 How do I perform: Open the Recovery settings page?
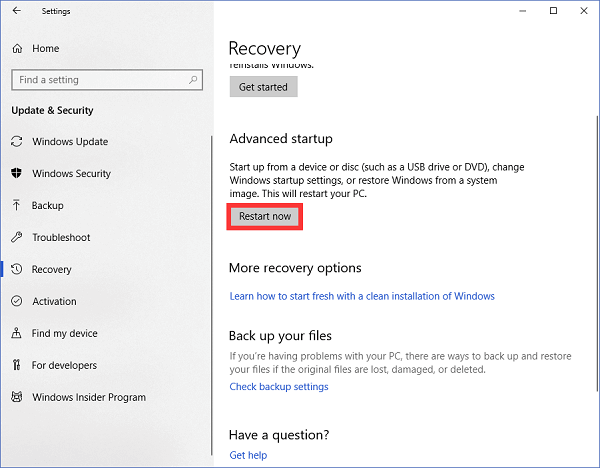[x=52, y=270]
